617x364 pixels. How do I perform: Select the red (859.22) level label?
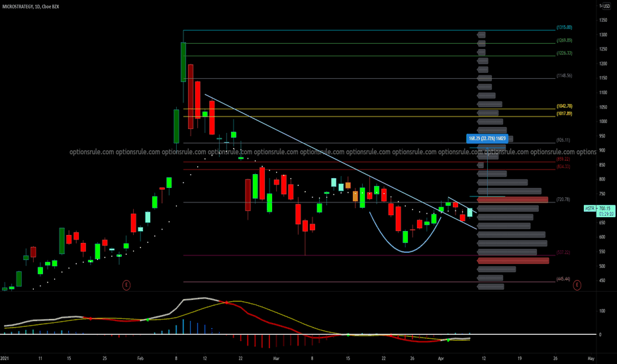563,159
